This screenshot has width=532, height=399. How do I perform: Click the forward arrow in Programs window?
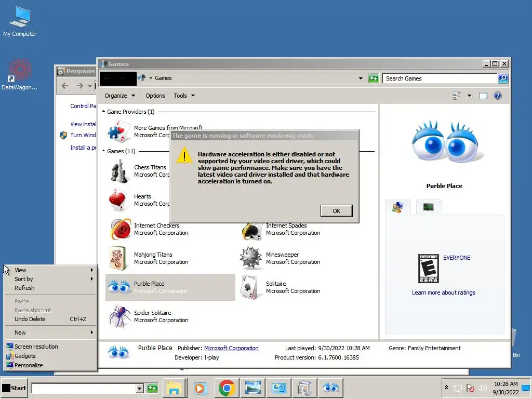79,86
